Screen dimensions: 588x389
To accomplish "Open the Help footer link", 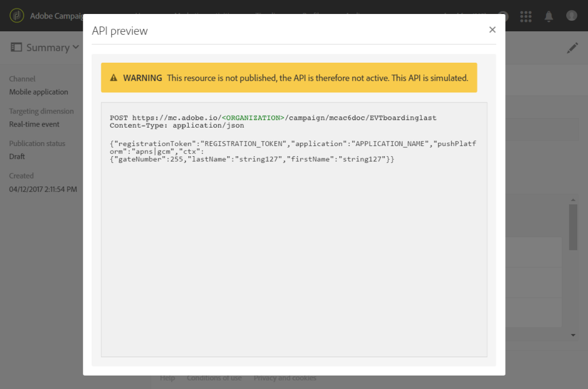I will coord(167,378).
